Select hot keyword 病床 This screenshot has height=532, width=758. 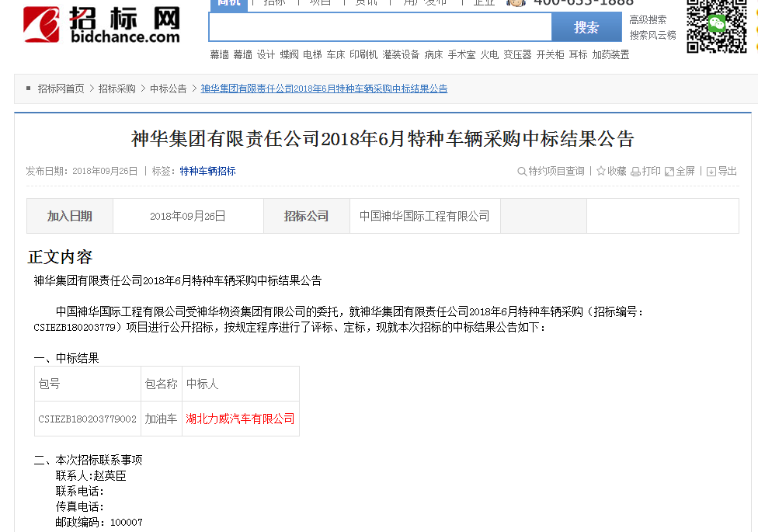(x=433, y=54)
